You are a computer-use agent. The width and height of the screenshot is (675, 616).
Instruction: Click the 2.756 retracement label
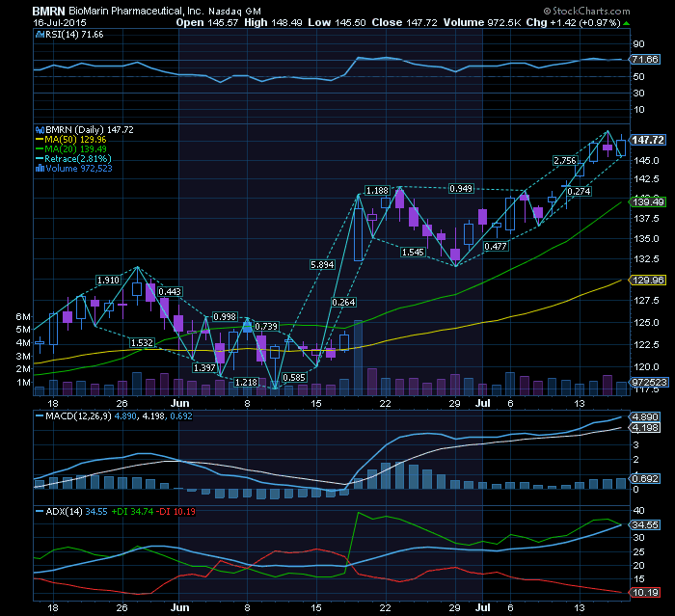point(565,161)
